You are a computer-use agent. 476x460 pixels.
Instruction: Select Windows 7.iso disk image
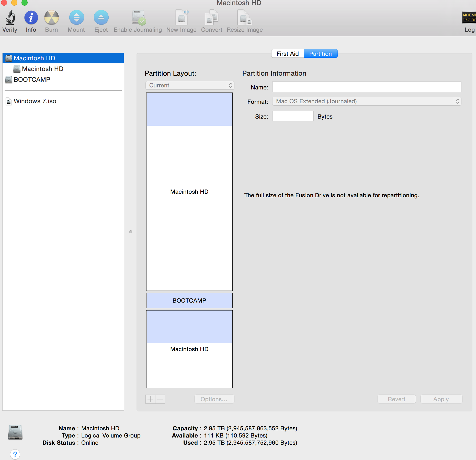click(x=63, y=101)
